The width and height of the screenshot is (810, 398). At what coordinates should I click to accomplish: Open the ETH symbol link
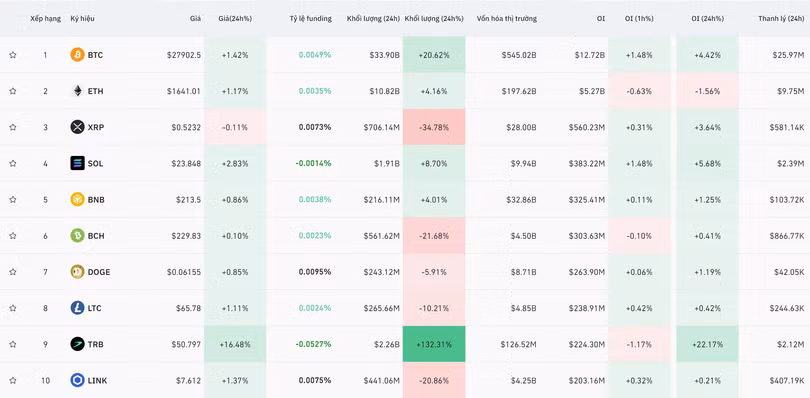[95, 91]
